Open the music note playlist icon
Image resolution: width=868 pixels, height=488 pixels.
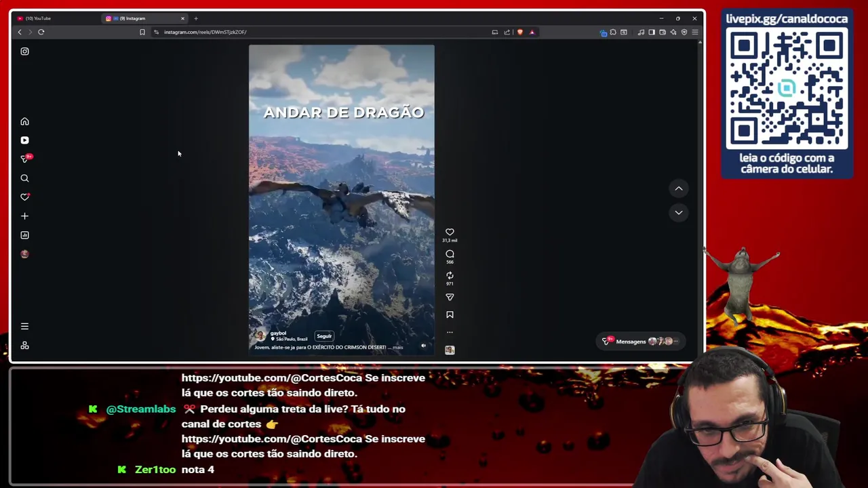click(641, 32)
